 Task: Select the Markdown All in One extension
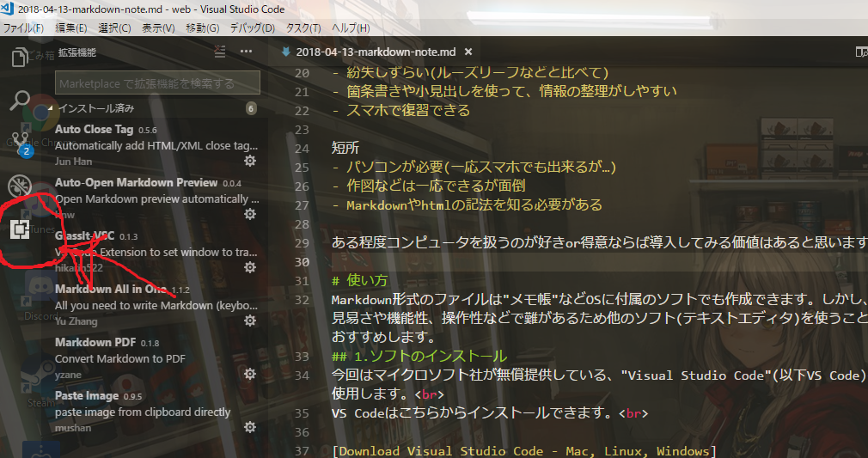(x=158, y=304)
